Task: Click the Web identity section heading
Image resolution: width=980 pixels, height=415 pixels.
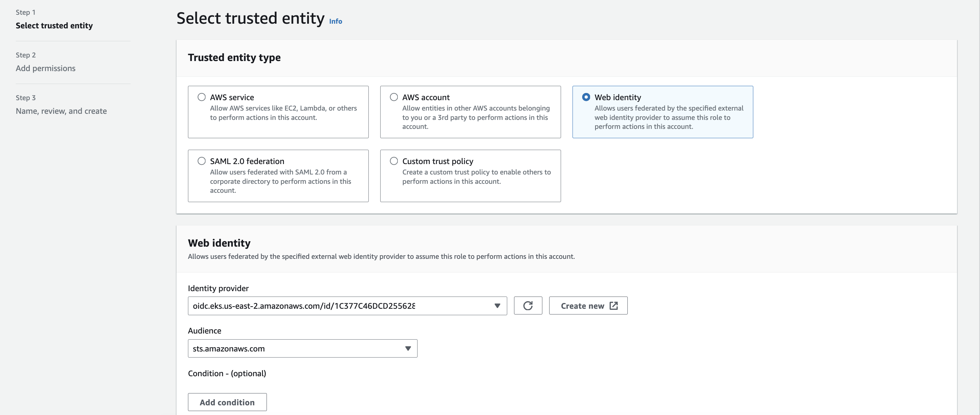Action: (219, 243)
